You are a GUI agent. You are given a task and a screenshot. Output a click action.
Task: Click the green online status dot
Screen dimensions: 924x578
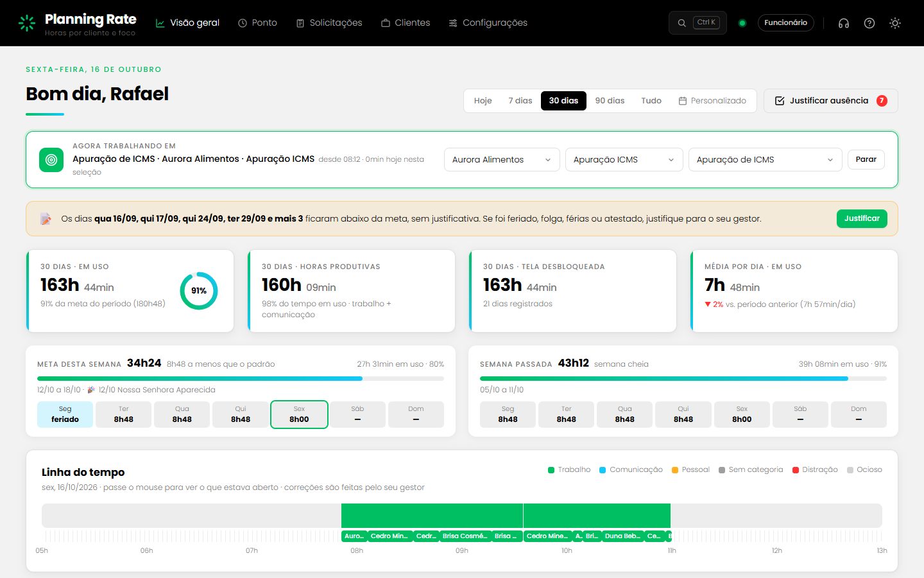pyautogui.click(x=742, y=23)
